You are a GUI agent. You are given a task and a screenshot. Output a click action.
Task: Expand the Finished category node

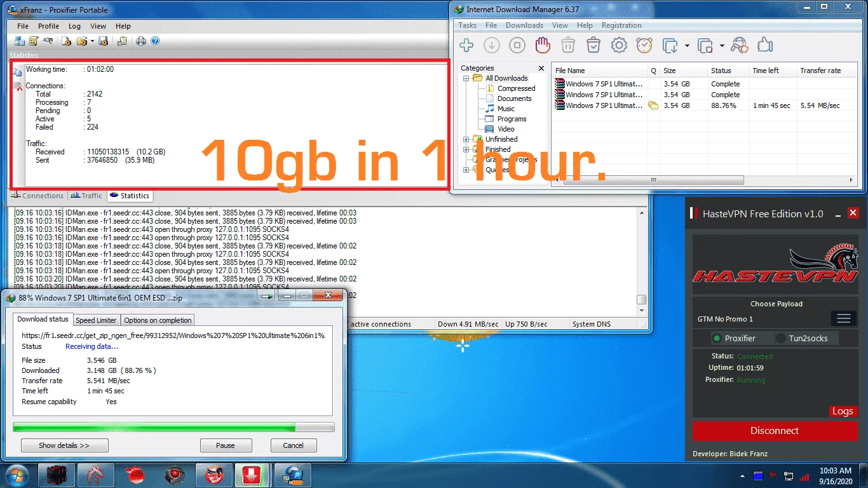(466, 149)
